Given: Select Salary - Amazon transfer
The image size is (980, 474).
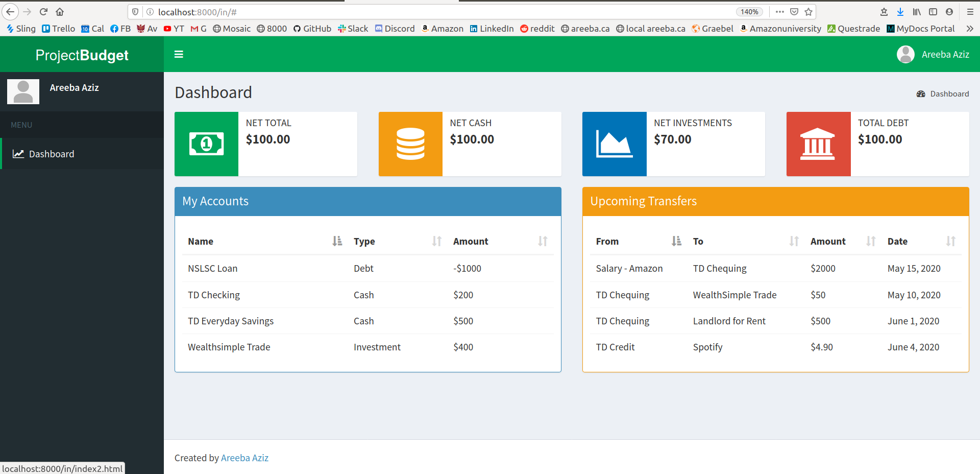Looking at the screenshot, I should [x=776, y=268].
